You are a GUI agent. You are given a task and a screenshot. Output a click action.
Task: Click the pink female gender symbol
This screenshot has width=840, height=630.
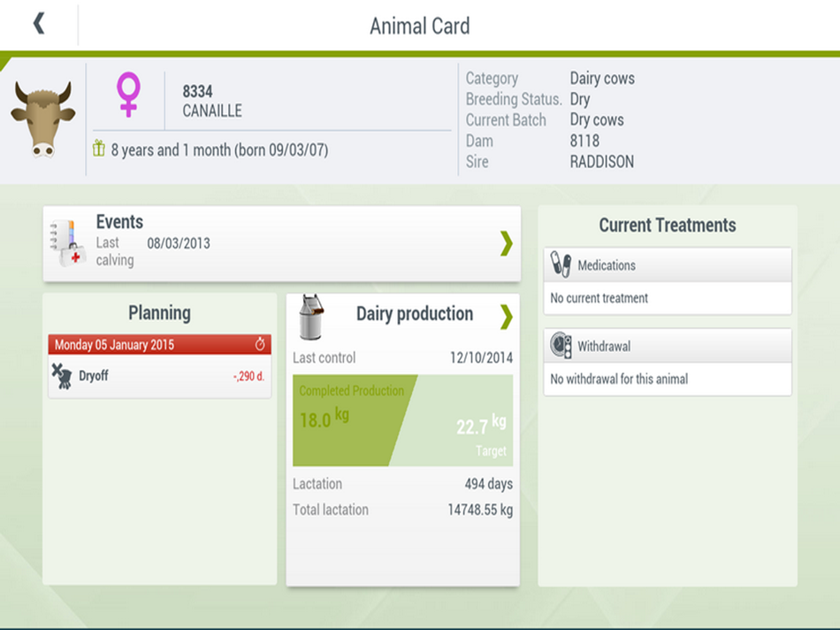(x=128, y=95)
